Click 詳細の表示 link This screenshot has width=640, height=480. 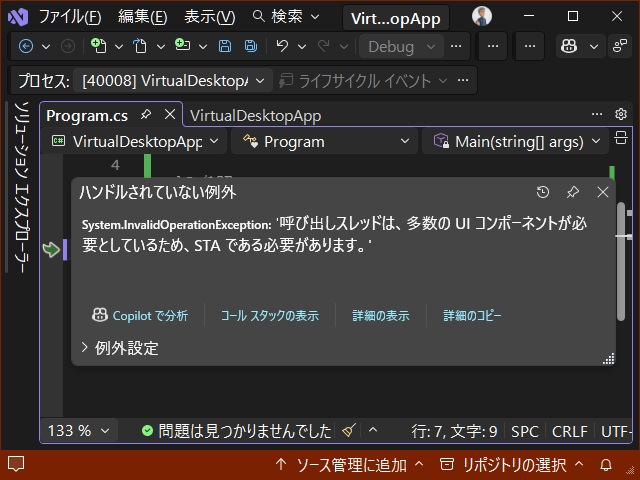[381, 315]
